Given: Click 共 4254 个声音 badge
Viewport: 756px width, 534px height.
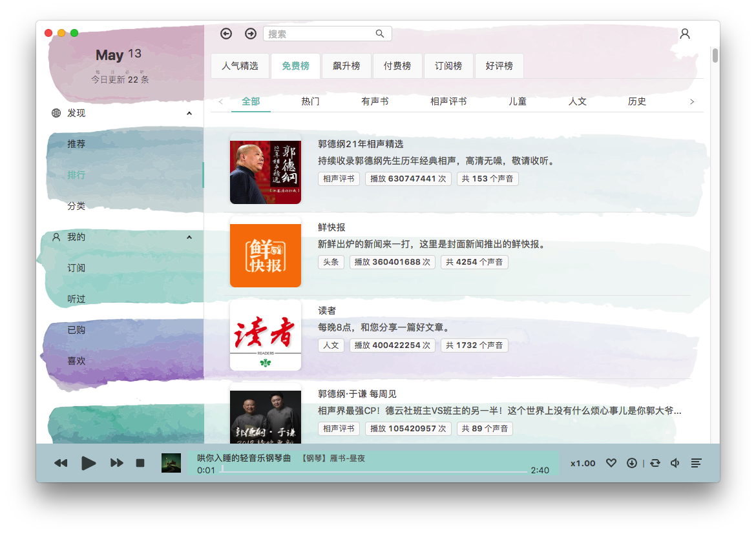Looking at the screenshot, I should pos(474,262).
